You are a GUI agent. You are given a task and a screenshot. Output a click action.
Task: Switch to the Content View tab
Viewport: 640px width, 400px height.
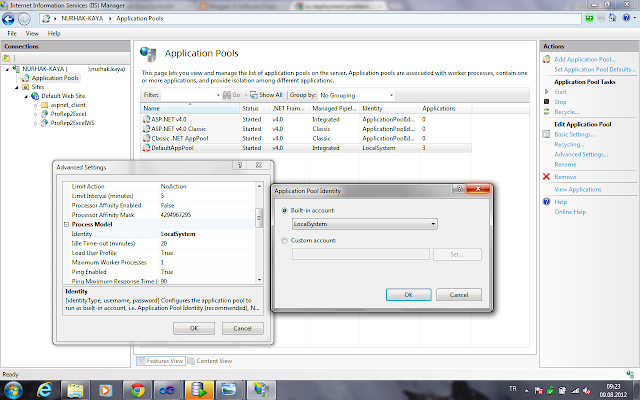pyautogui.click(x=210, y=361)
